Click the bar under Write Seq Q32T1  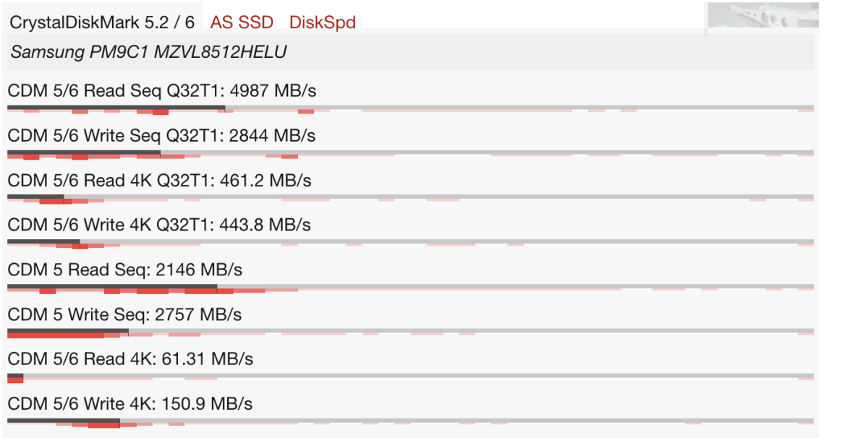pos(410,153)
